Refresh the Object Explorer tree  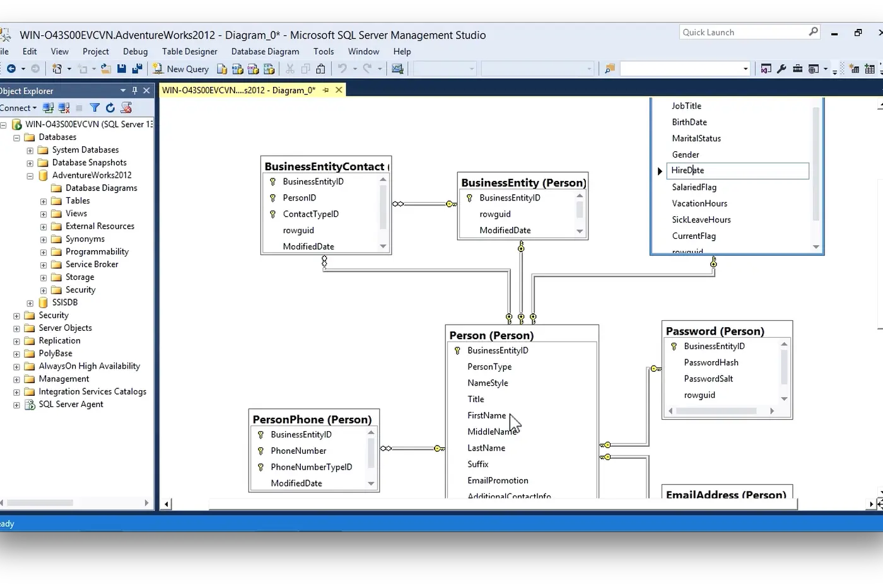110,108
